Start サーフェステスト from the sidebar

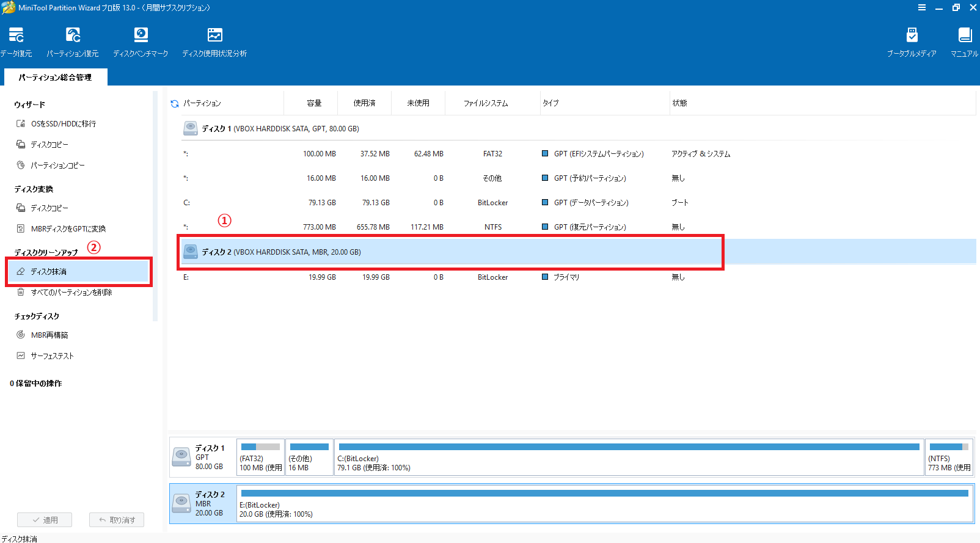(52, 356)
